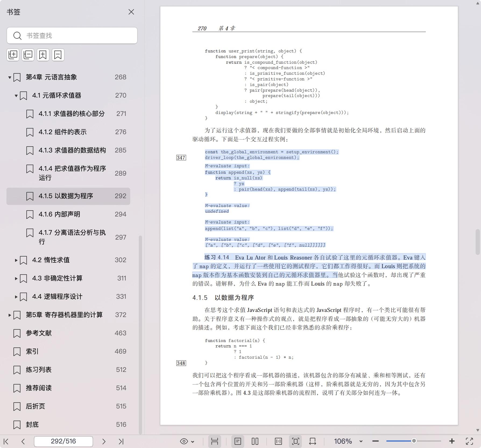The image size is (481, 448).
Task: Collapse the 第4章 元语言抽象 chapter
Action: (x=10, y=77)
